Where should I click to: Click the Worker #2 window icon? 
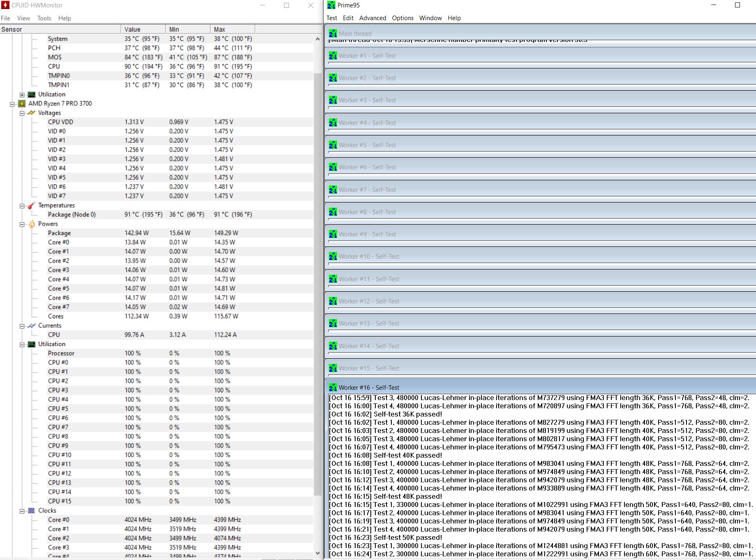coord(333,78)
